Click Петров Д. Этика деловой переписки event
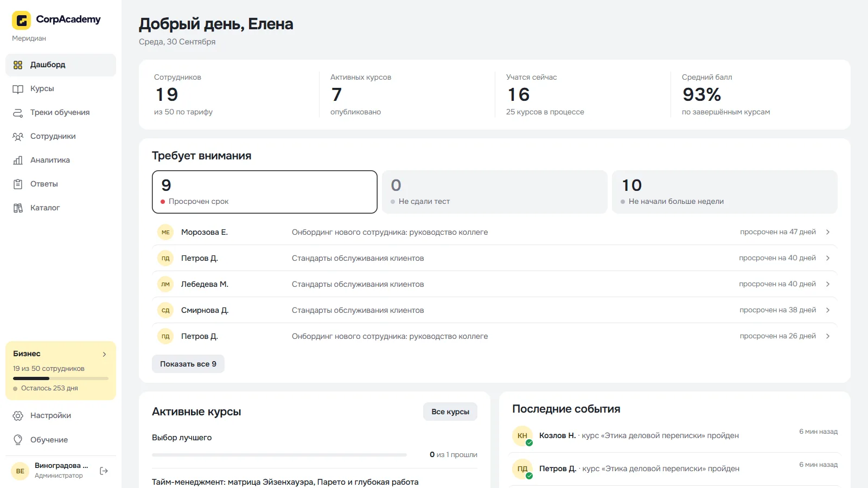The width and height of the screenshot is (868, 488). [675, 469]
